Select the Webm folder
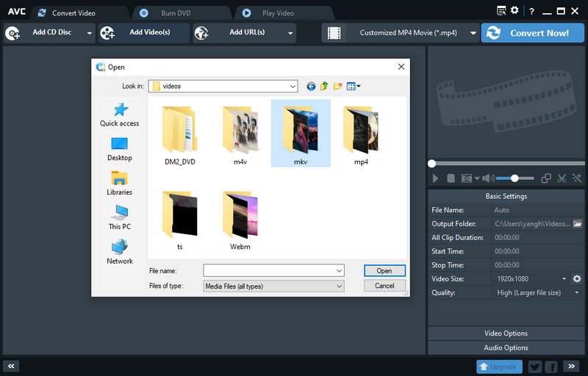The height and width of the screenshot is (376, 588). click(240, 220)
